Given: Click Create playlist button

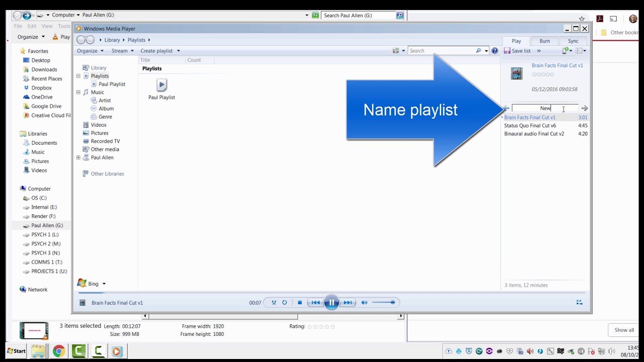Looking at the screenshot, I should point(156,51).
